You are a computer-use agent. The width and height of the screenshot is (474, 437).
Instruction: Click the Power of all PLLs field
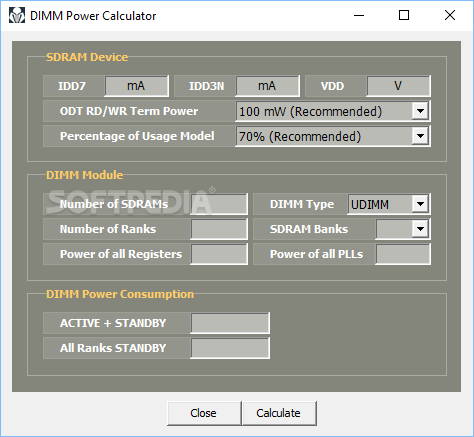403,254
